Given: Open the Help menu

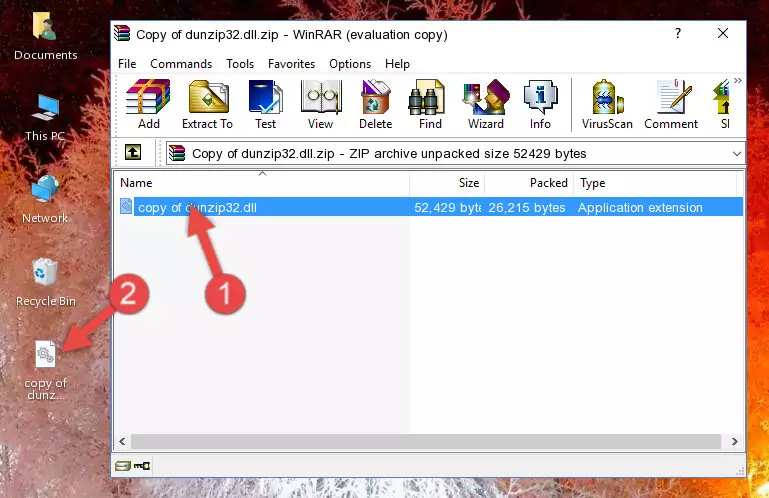Looking at the screenshot, I should coord(397,64).
